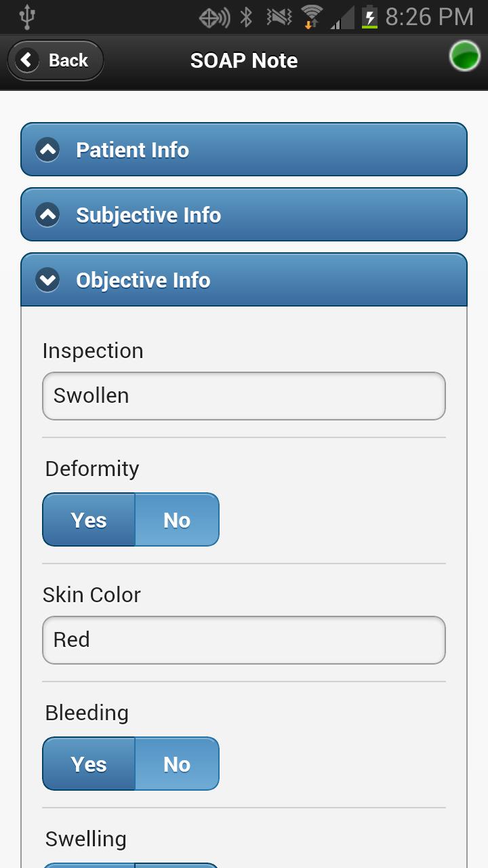Image resolution: width=488 pixels, height=868 pixels.
Task: Tap the Bluetooth status icon
Action: click(247, 18)
